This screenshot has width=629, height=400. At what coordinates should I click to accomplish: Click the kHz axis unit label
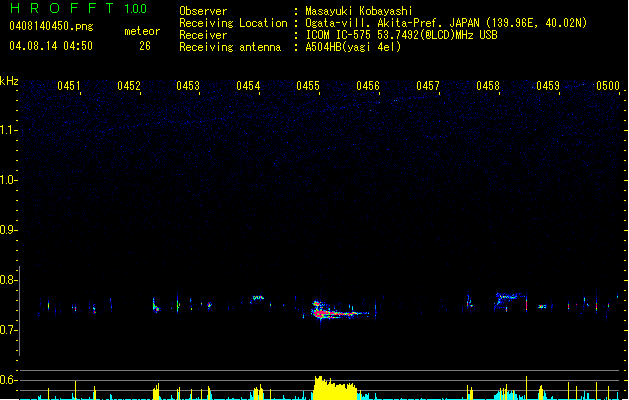click(x=9, y=81)
